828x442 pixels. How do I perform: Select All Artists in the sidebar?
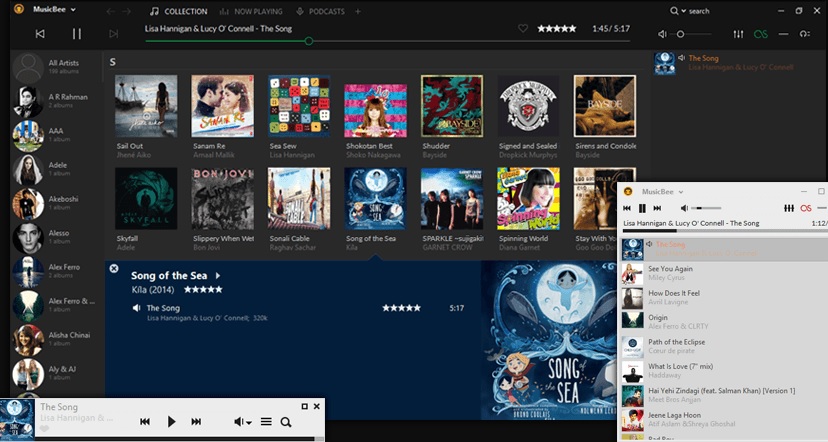pyautogui.click(x=57, y=67)
